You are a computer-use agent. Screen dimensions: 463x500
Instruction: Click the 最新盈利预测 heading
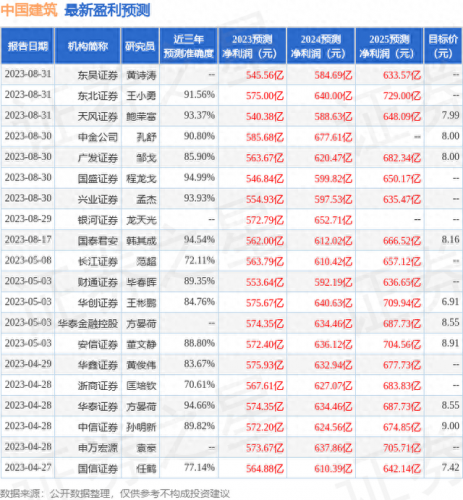click(x=107, y=10)
